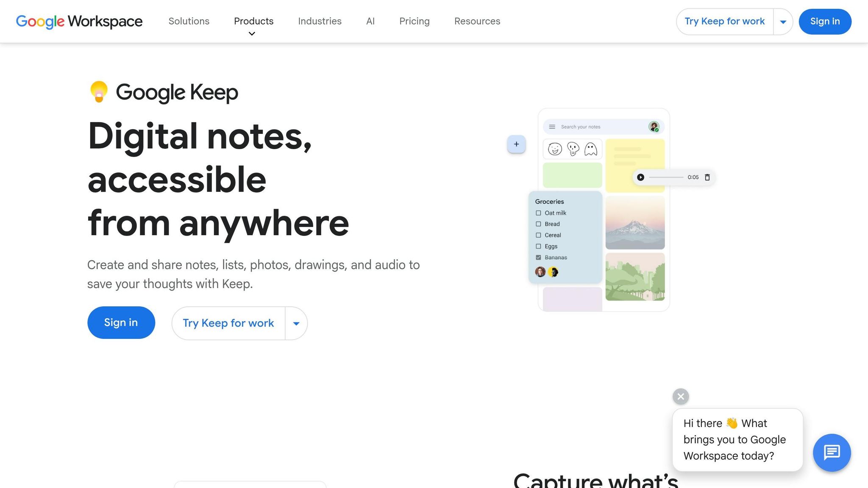Image resolution: width=868 pixels, height=488 pixels.
Task: Click the Digital notes headline text
Action: (218, 180)
